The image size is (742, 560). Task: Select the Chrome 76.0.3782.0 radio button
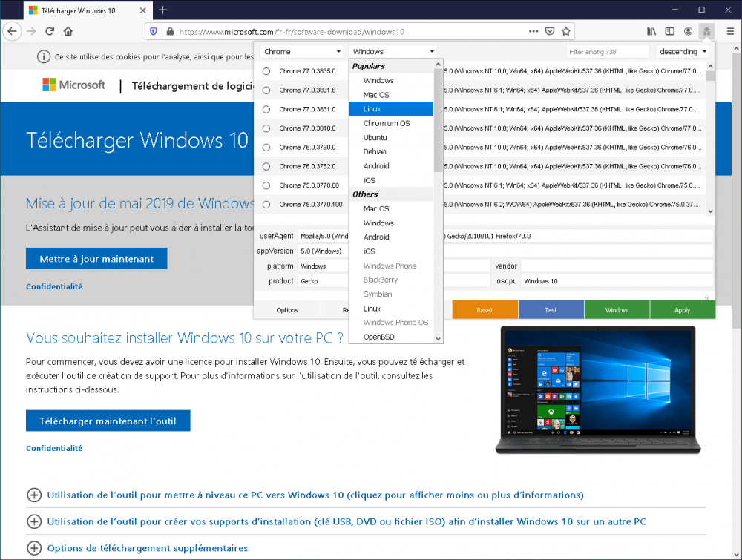click(266, 166)
